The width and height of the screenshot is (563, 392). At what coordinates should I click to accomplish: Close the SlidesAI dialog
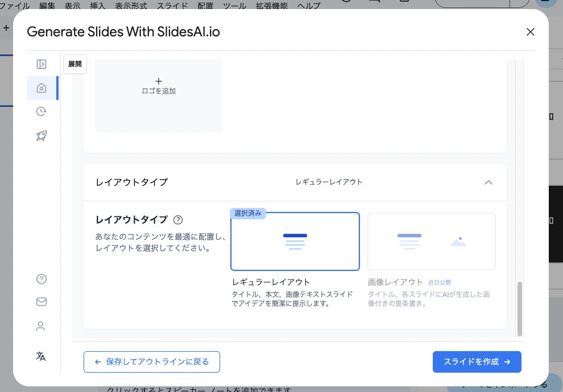pyautogui.click(x=530, y=32)
